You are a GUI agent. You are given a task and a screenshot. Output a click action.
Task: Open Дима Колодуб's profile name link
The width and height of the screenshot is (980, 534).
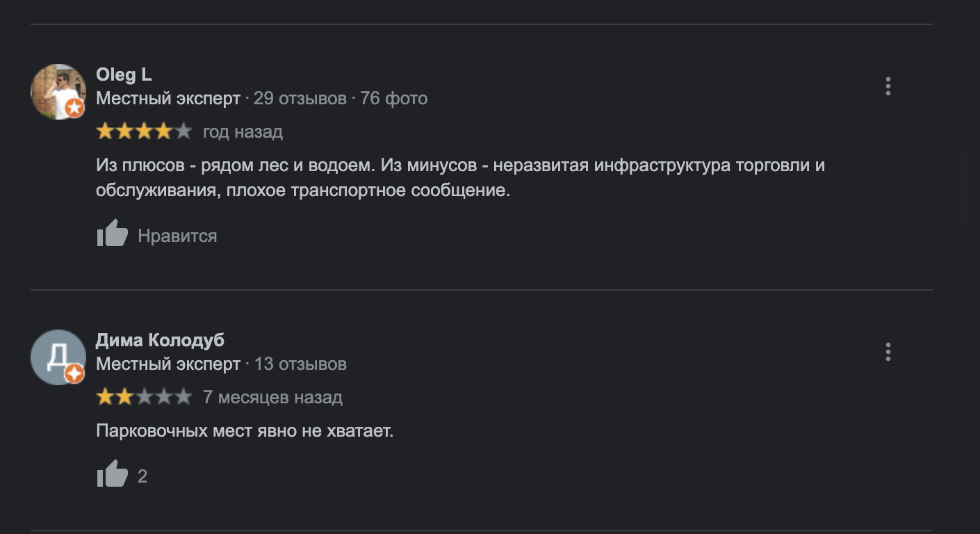[160, 341]
